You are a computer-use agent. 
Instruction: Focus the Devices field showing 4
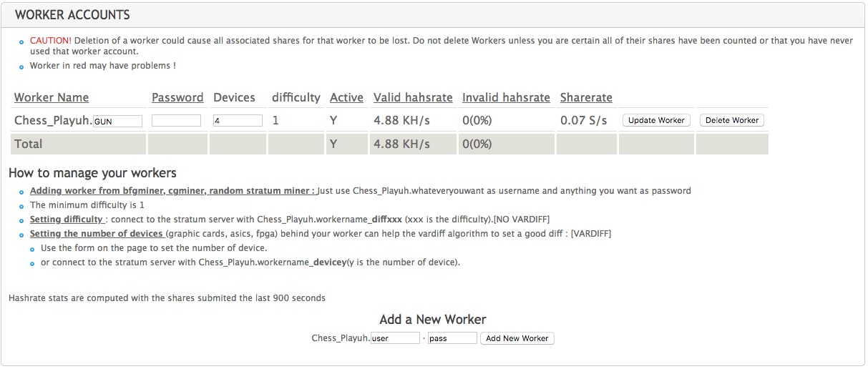(238, 121)
